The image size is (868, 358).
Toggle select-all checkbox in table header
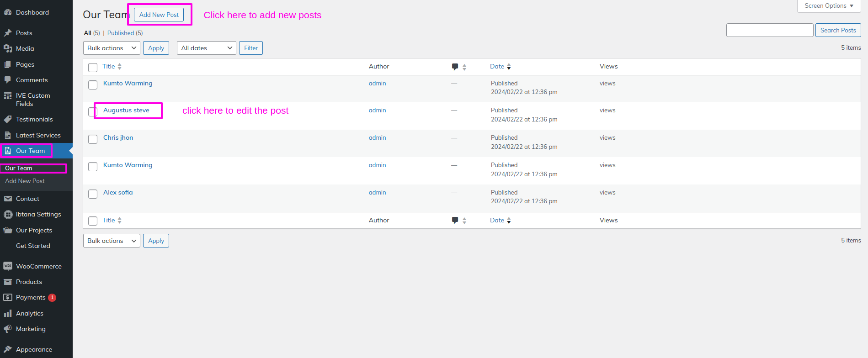click(x=93, y=68)
